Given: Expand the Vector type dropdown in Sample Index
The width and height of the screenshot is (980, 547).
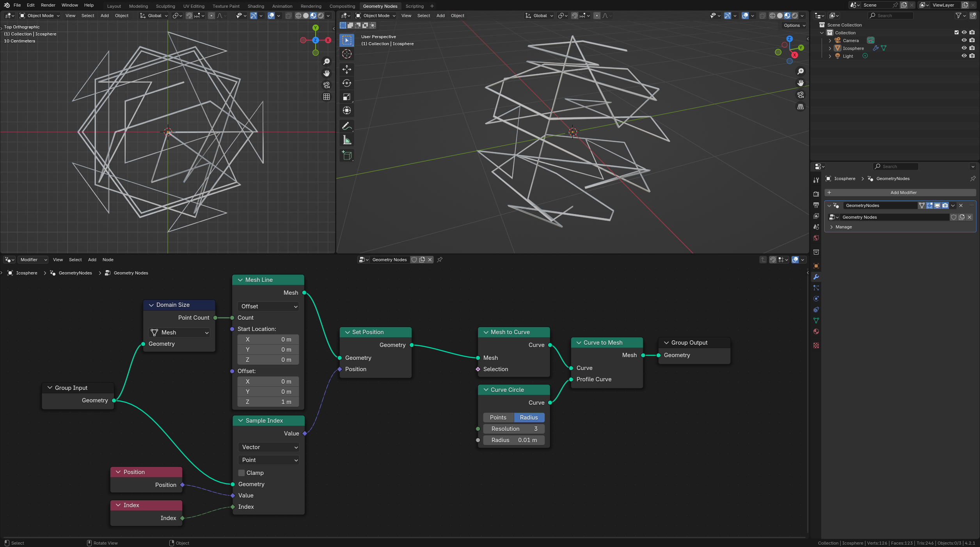Looking at the screenshot, I should click(268, 447).
